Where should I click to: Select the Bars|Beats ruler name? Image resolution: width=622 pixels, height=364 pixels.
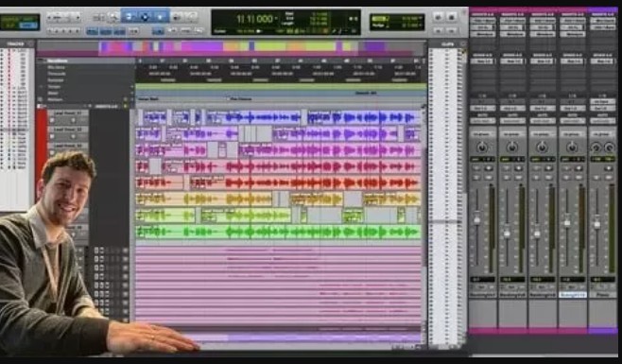[58, 61]
